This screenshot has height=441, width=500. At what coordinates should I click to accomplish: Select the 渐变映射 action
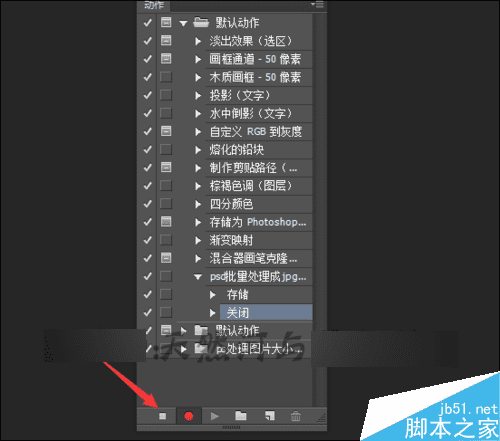click(259, 240)
